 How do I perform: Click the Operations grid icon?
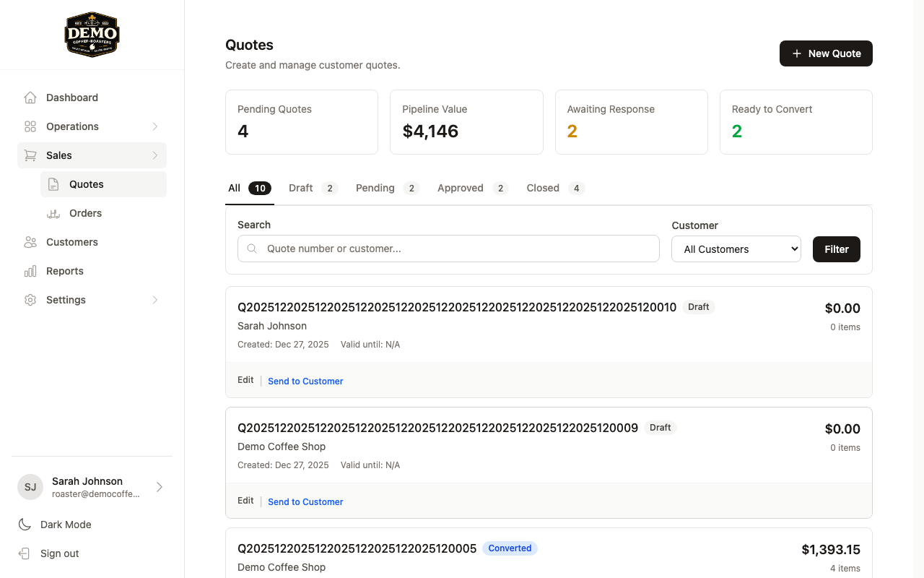click(x=29, y=126)
